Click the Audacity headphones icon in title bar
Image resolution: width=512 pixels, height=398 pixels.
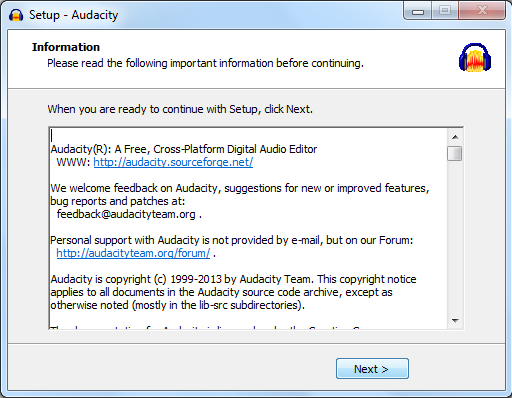(16, 15)
